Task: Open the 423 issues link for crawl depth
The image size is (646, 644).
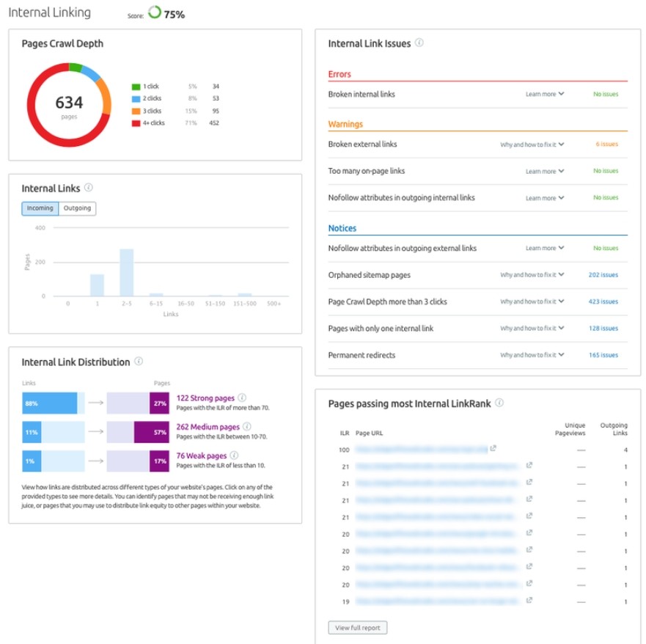Action: 603,301
